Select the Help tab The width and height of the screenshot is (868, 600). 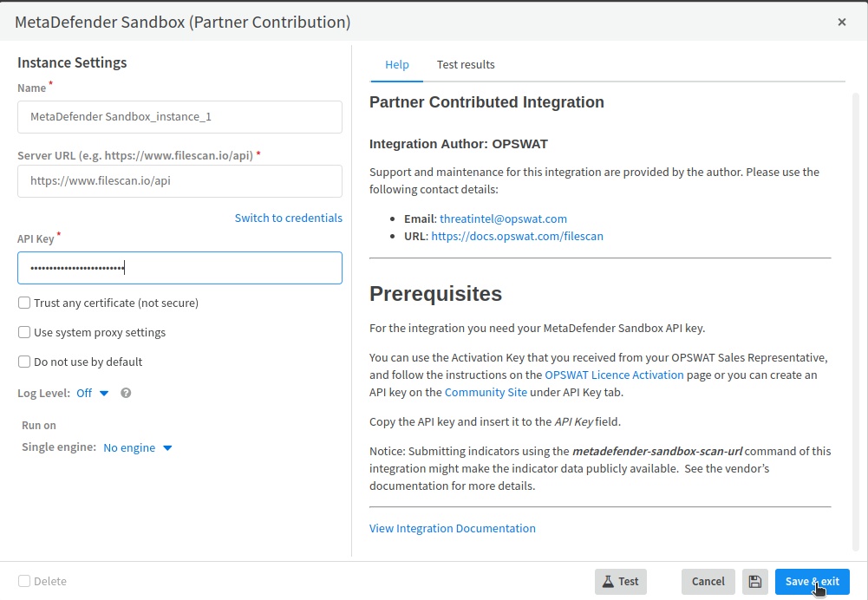click(397, 65)
